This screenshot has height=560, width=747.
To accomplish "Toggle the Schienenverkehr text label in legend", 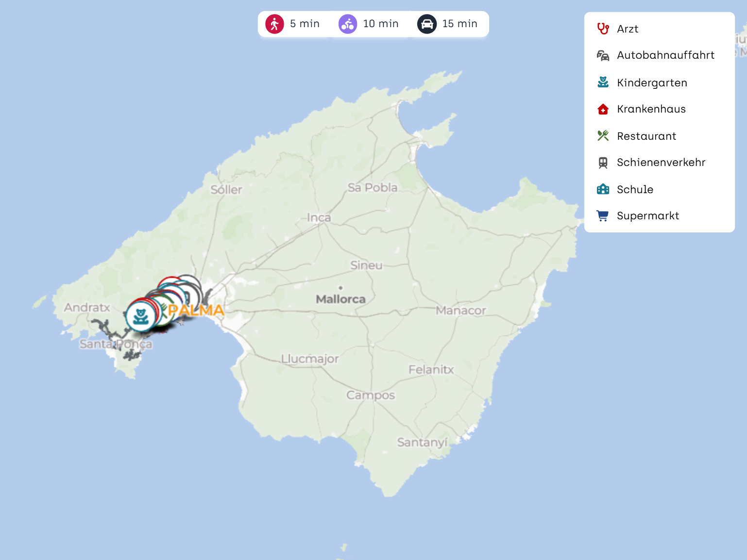I will [x=661, y=163].
